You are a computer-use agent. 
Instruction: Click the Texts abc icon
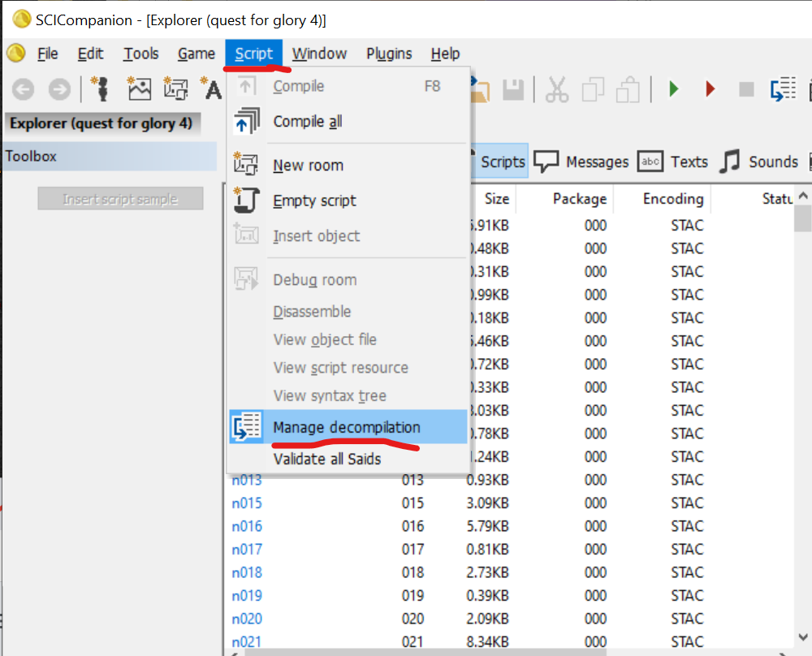650,162
